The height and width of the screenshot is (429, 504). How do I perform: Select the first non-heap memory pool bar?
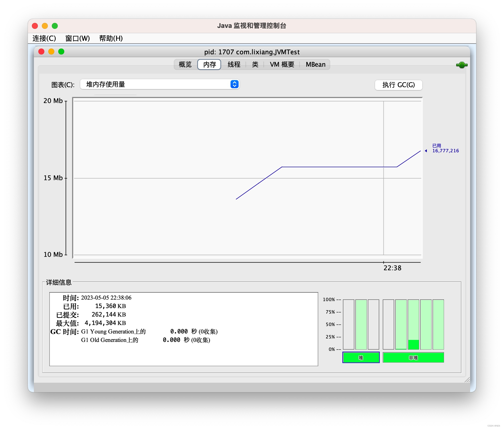pos(388,324)
